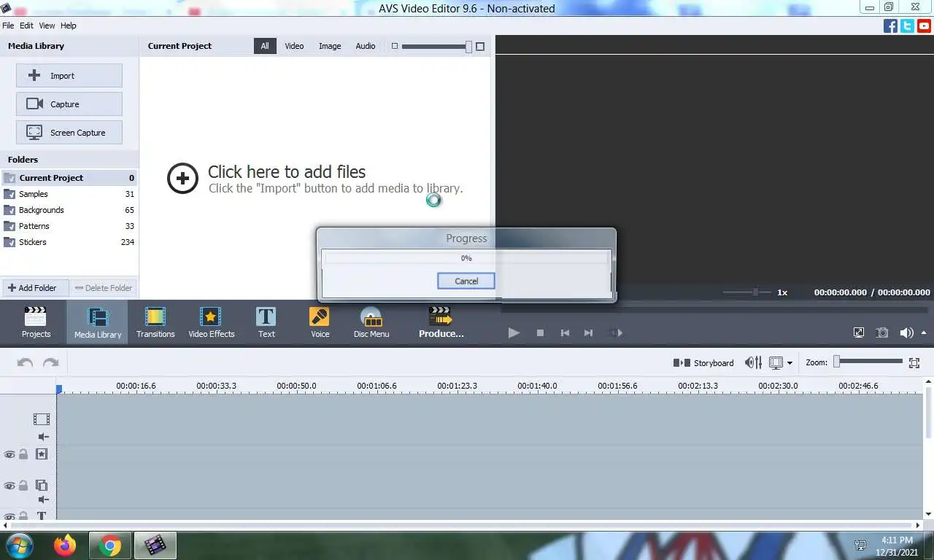Open the YouTube icon link
The width and height of the screenshot is (934, 560).
pyautogui.click(x=924, y=26)
